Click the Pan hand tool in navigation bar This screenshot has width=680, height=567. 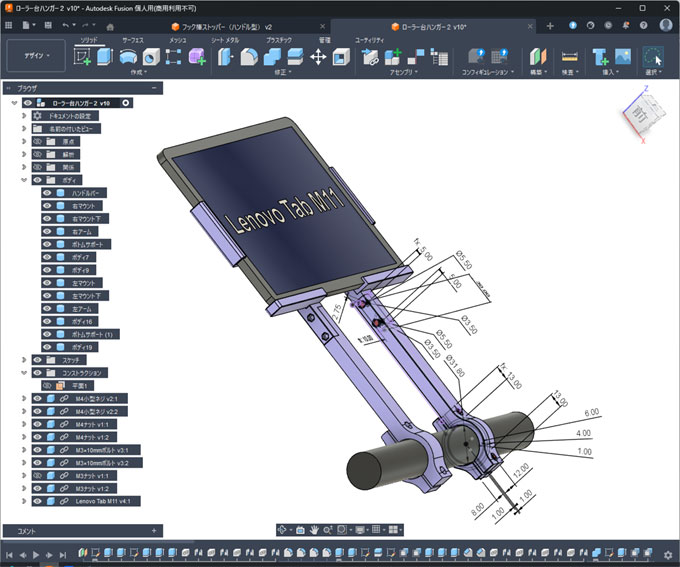point(314,529)
